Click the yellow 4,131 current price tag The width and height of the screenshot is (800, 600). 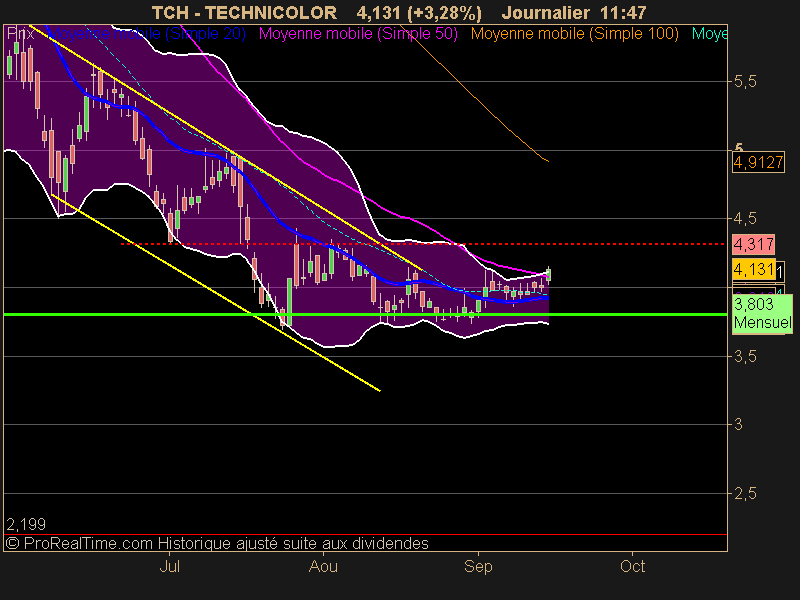754,269
